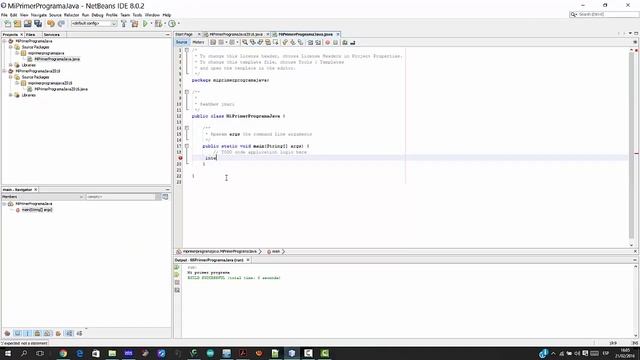The height and width of the screenshot is (360, 640).
Task: Click the NetBeans cube icon in taskbar
Action: click(x=291, y=353)
